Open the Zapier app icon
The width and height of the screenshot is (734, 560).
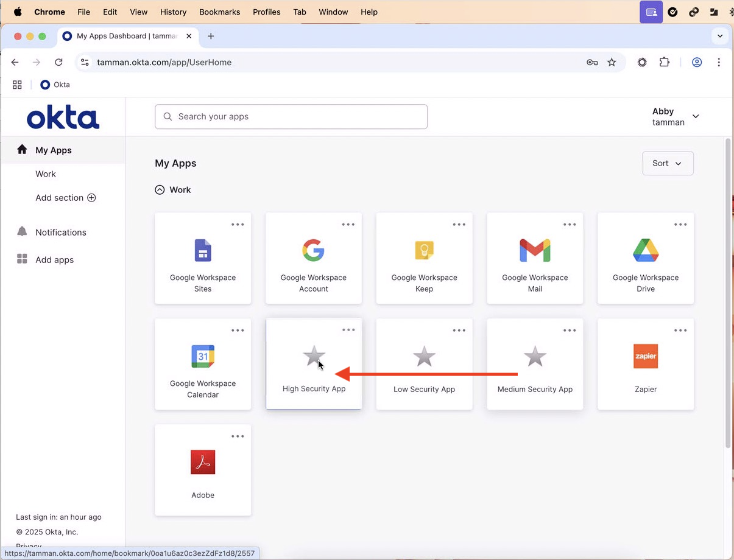tap(646, 356)
